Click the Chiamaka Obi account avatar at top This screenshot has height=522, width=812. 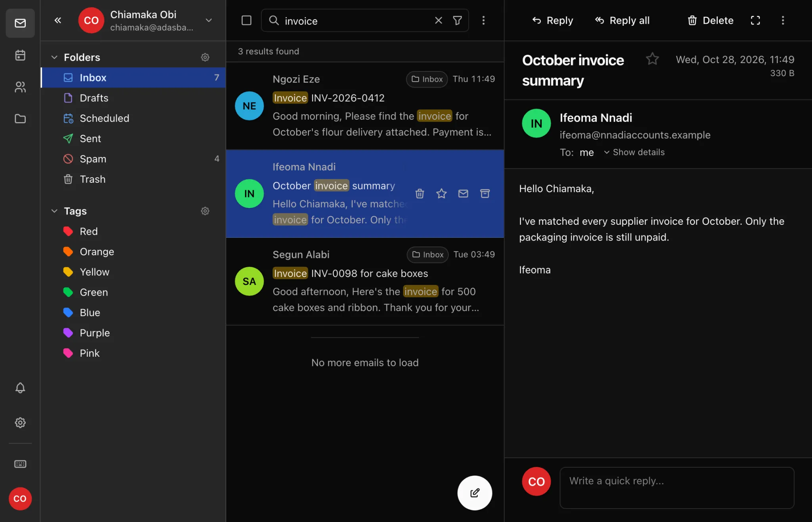point(91,20)
